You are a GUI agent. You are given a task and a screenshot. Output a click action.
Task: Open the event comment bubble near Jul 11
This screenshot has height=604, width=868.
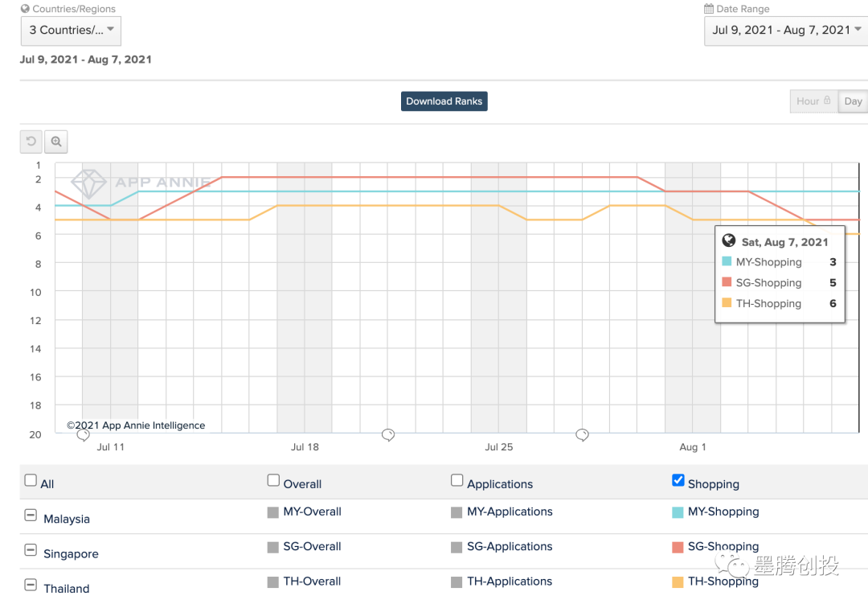point(83,435)
